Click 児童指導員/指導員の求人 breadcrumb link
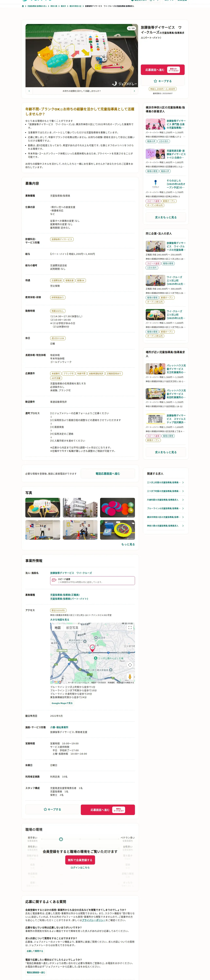Viewport: 210px width, 980px height. pyautogui.click(x=37, y=6)
